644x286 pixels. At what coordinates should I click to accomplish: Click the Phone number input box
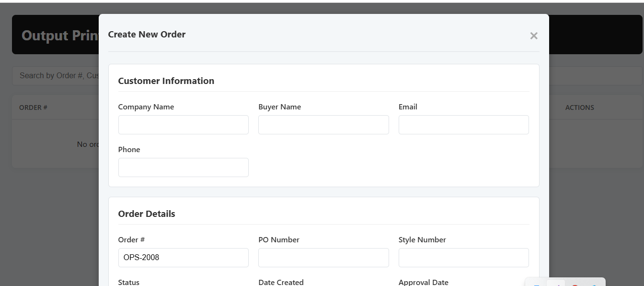(x=183, y=167)
